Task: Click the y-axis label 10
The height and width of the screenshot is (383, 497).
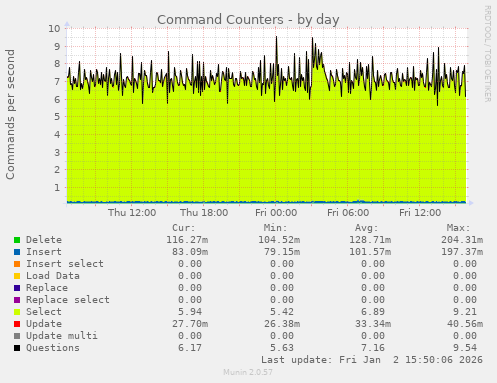Action: point(54,28)
